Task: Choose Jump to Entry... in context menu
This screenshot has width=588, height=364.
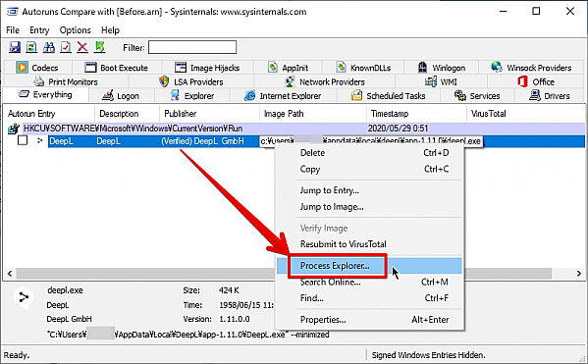Action: tap(369, 190)
